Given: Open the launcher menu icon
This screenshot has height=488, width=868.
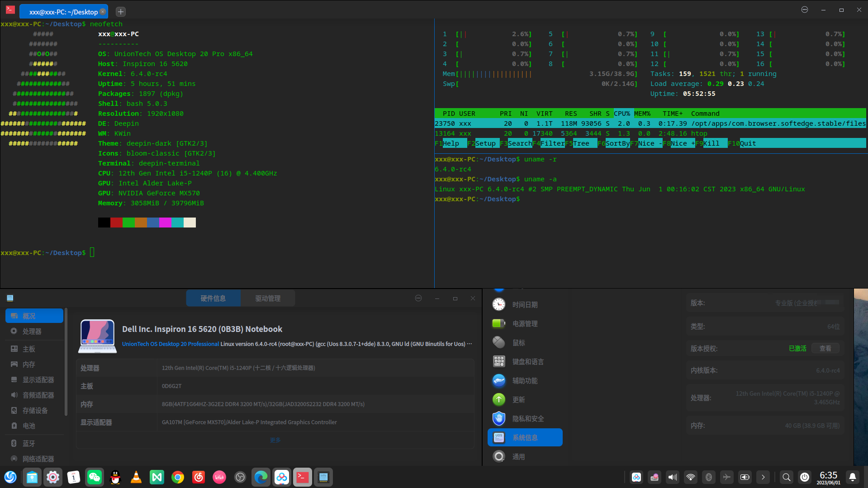Looking at the screenshot, I should 10,477.
